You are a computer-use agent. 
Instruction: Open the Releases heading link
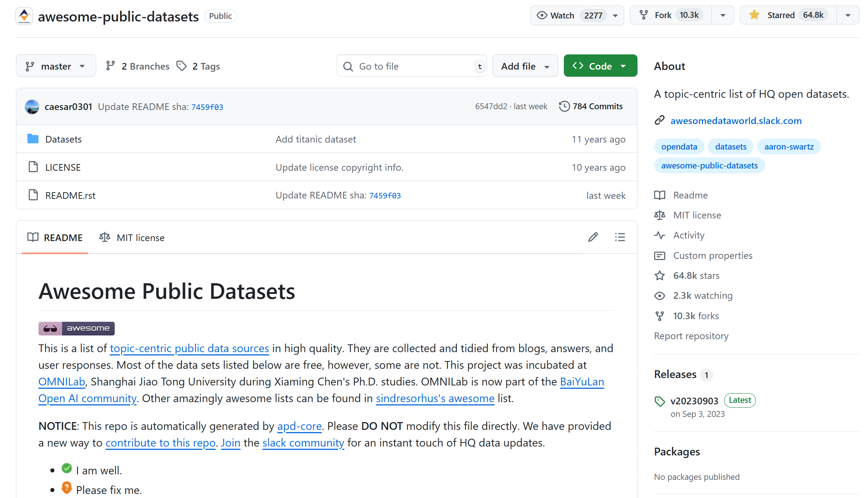click(x=675, y=374)
